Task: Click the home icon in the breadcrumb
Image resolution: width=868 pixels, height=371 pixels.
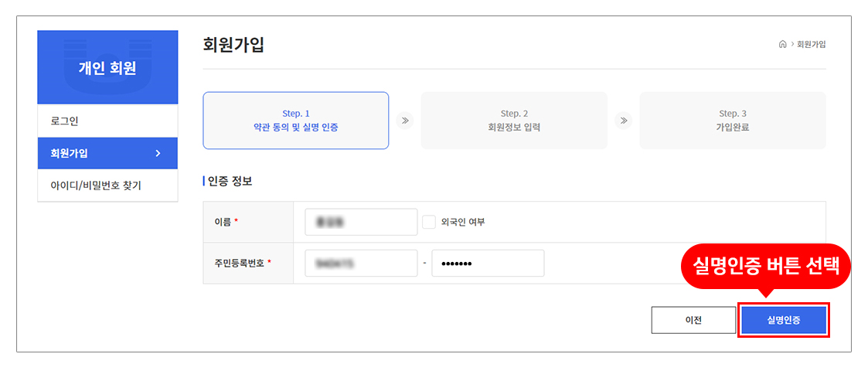Action: (x=782, y=44)
